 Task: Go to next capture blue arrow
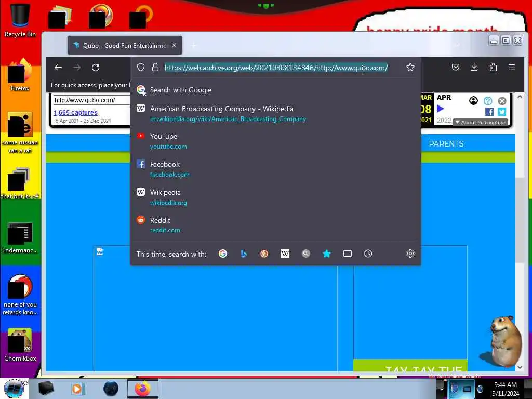click(x=441, y=109)
